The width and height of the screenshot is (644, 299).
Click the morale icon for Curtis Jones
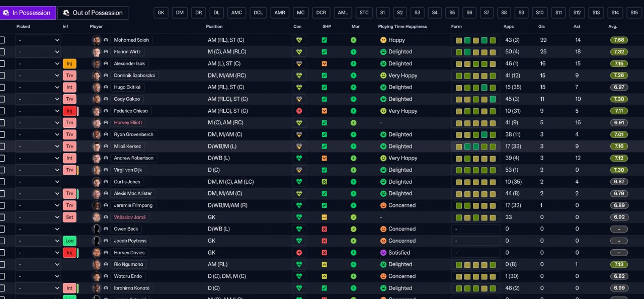click(x=353, y=182)
